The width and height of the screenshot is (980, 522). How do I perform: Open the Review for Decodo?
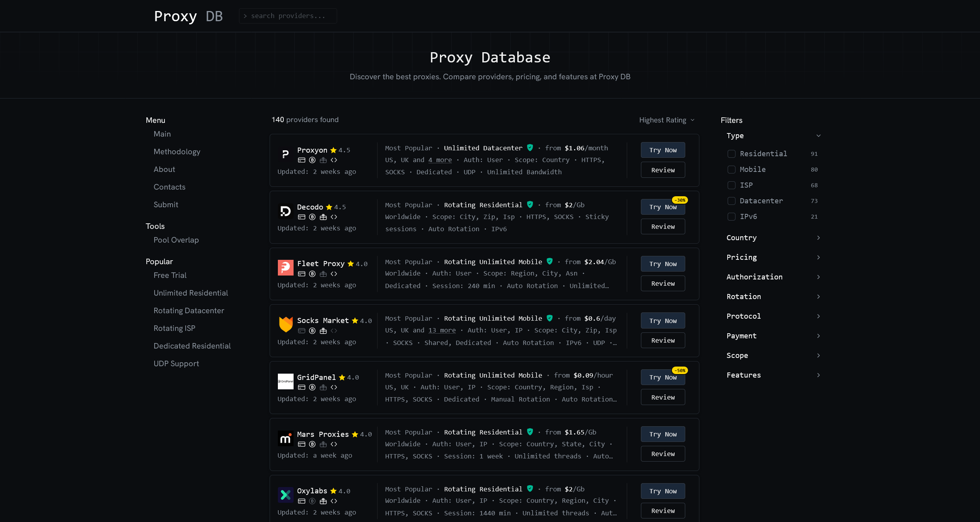pyautogui.click(x=663, y=226)
